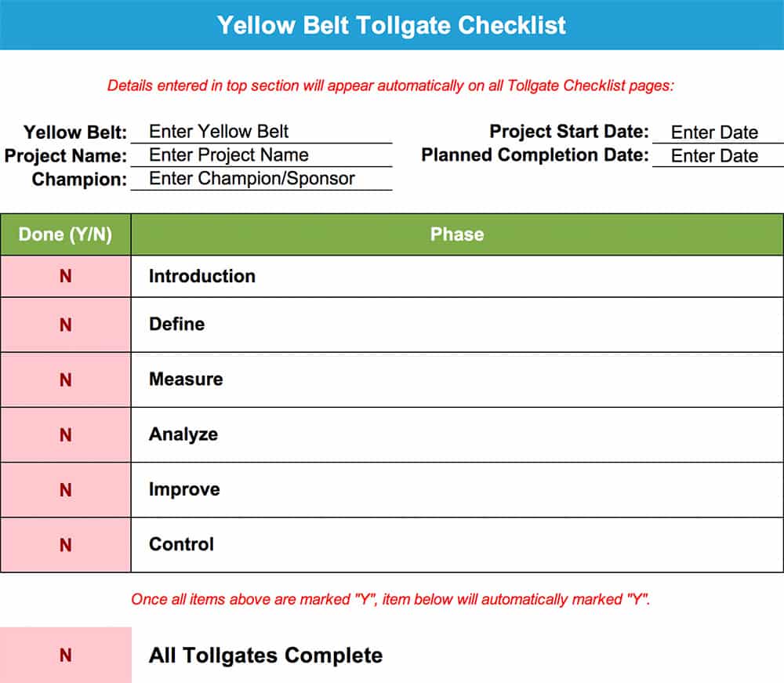Screen dimensions: 784x683
Task: Select the All Tollgates Complete status cell
Action: (x=66, y=655)
